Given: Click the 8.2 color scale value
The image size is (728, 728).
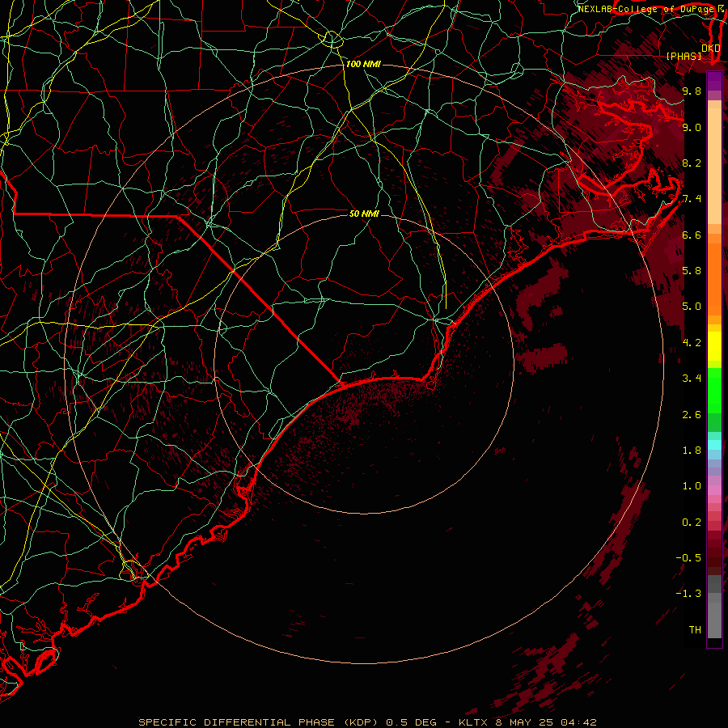Looking at the screenshot, I should 692,163.
